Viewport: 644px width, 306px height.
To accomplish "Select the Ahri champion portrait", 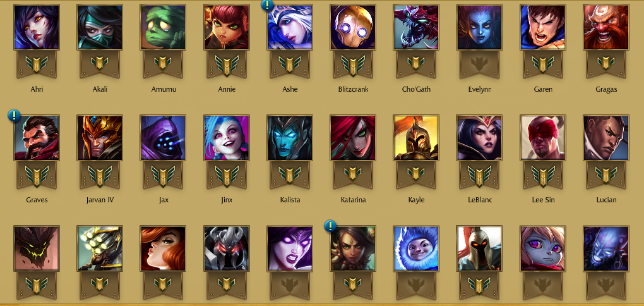I will pos(37,27).
